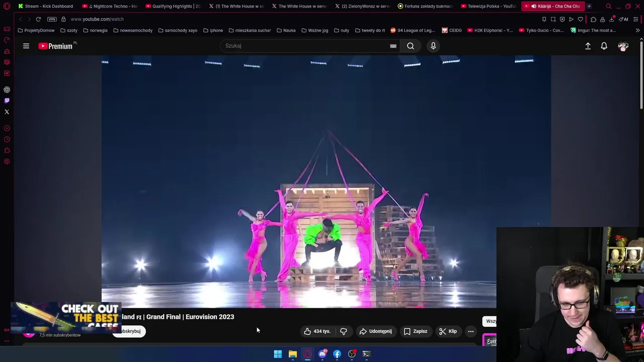The width and height of the screenshot is (644, 362).
Task: Open the samochody xayo bookmarks folder
Action: click(178, 30)
